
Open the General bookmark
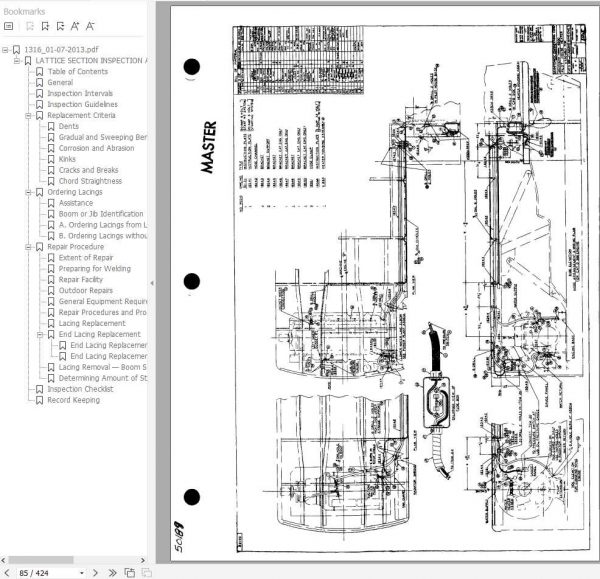[60, 83]
